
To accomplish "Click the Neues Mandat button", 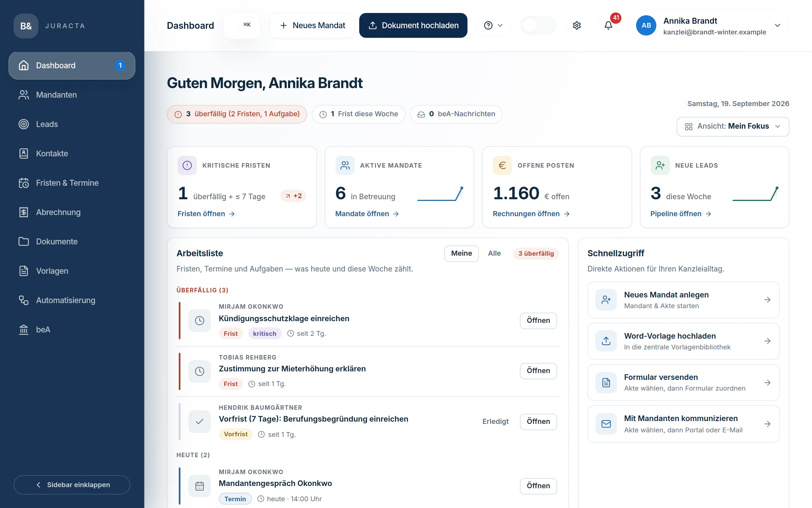I will pos(312,25).
